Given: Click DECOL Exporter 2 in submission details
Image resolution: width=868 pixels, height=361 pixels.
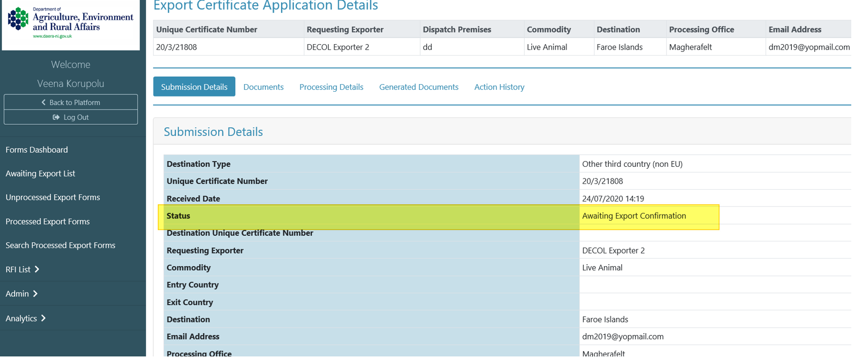Looking at the screenshot, I should [x=613, y=250].
